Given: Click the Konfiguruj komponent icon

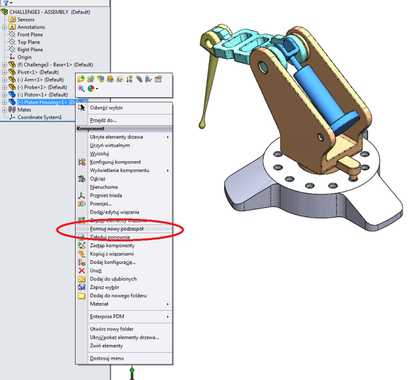Looking at the screenshot, I should [82, 162].
